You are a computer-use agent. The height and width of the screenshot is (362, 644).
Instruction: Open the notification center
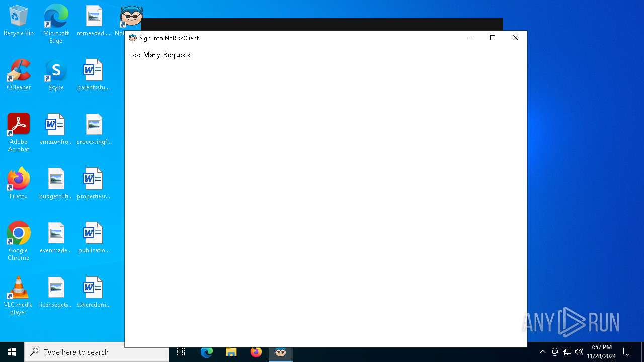click(x=627, y=352)
